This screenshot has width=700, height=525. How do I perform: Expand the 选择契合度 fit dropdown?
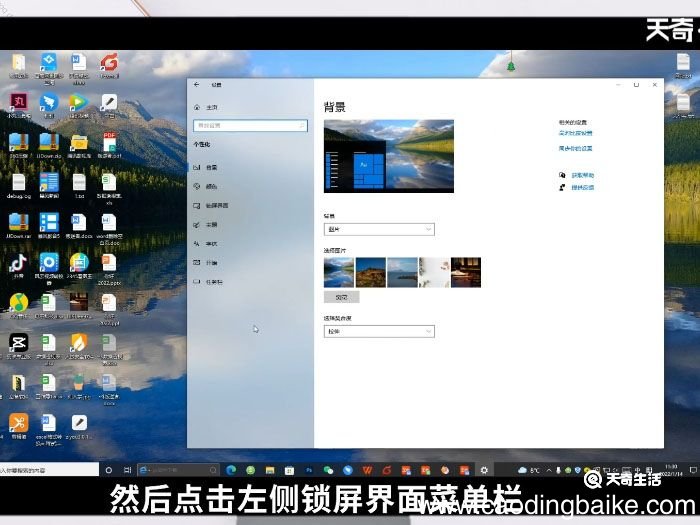coord(379,331)
